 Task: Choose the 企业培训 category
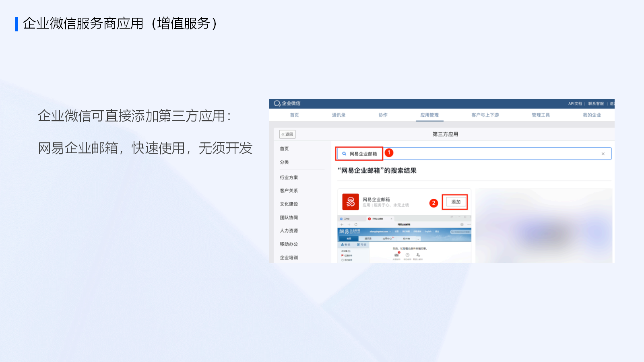(x=289, y=258)
